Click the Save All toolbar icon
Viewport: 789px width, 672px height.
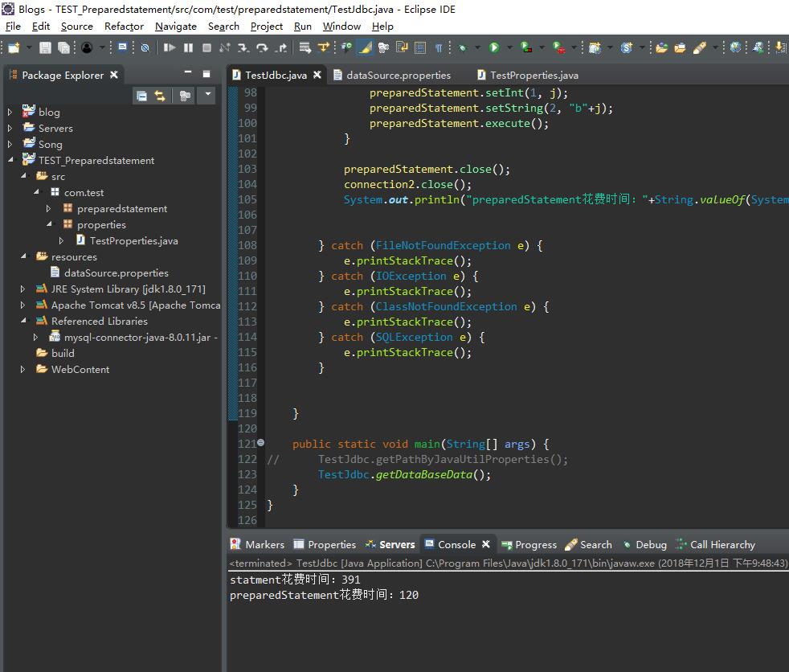(x=63, y=47)
